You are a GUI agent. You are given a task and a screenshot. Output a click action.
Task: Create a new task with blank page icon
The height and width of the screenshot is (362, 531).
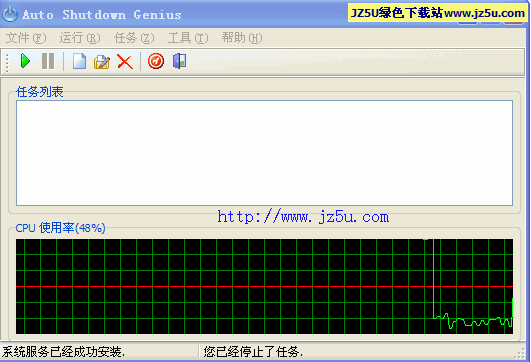79,61
